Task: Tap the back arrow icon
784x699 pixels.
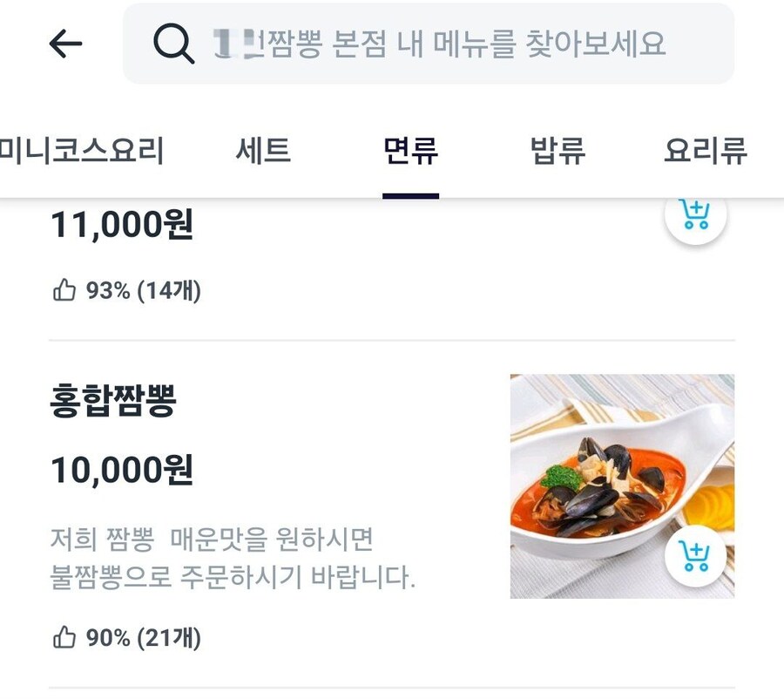Action: [65, 44]
